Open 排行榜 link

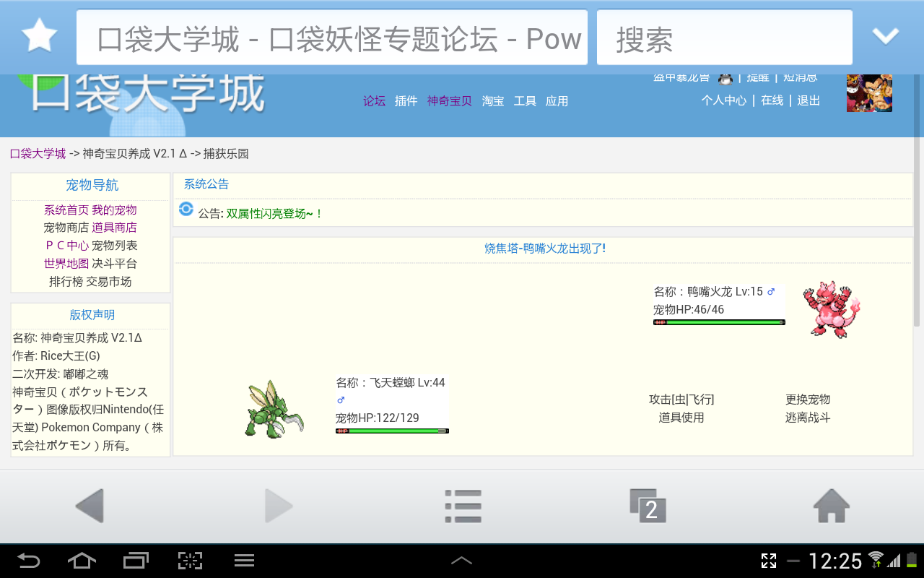tap(66, 282)
